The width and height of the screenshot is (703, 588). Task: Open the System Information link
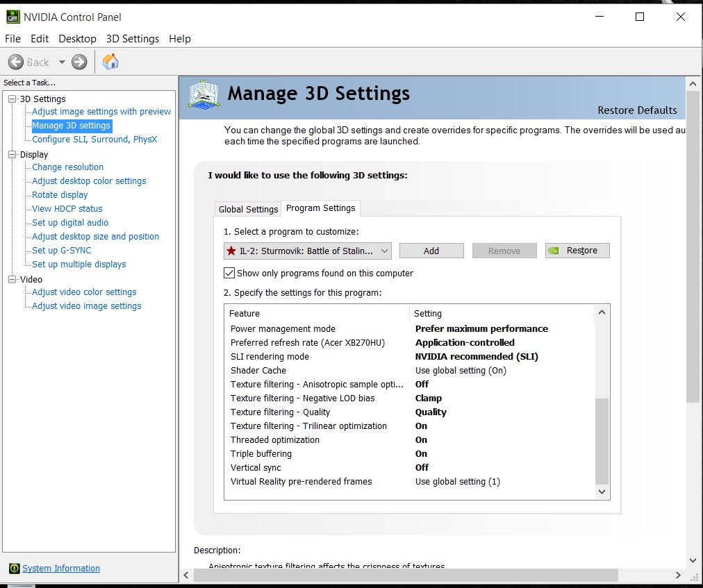[x=61, y=569]
